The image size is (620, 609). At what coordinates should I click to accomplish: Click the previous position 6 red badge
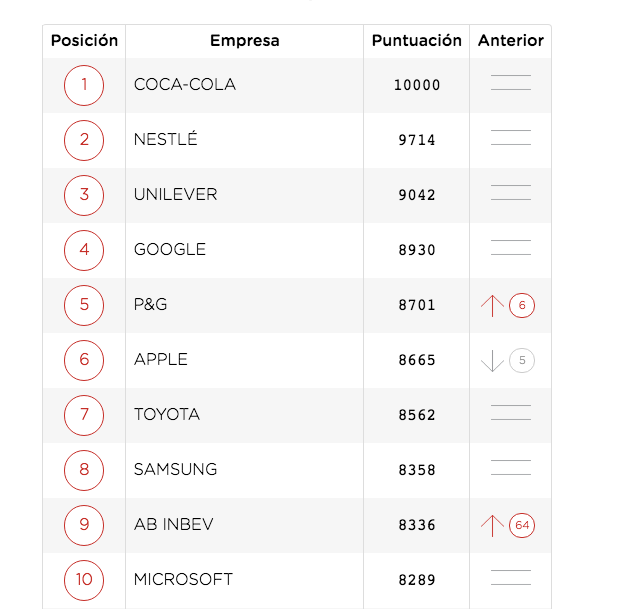pyautogui.click(x=522, y=305)
